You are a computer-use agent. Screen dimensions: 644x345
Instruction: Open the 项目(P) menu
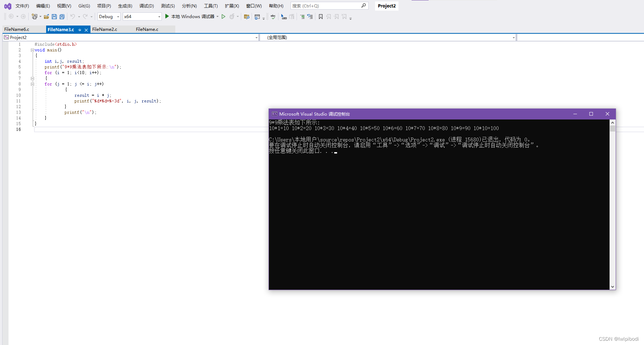point(104,6)
